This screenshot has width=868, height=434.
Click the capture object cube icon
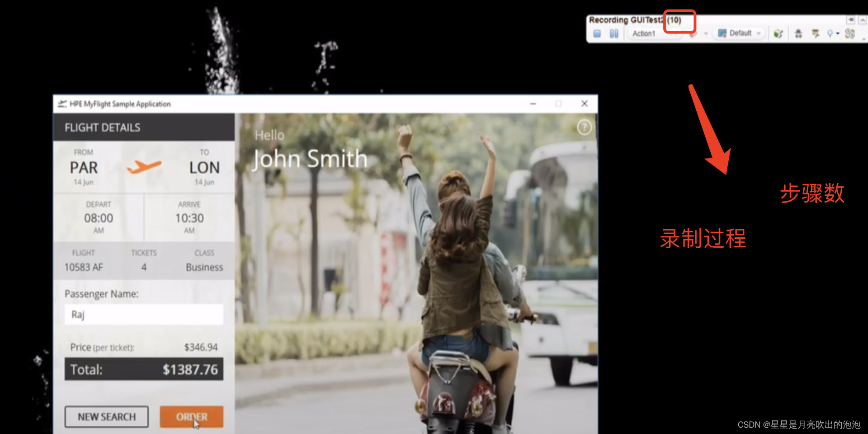(x=778, y=33)
